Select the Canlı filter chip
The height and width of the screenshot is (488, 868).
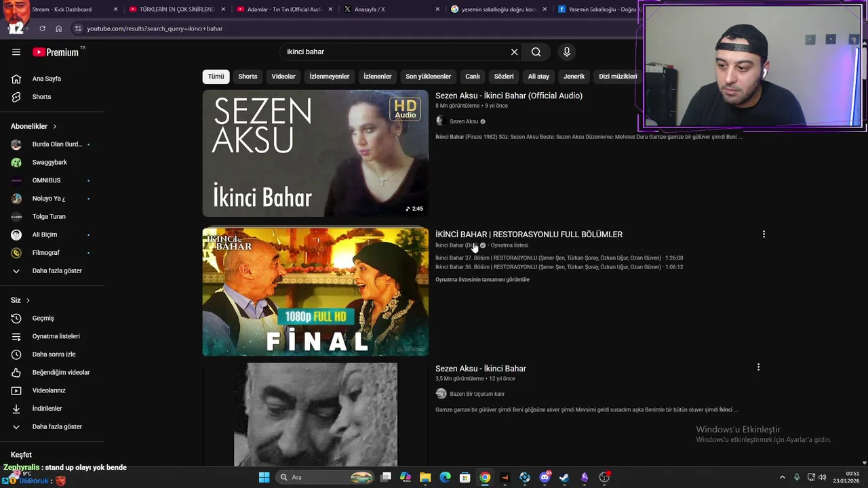(x=473, y=77)
